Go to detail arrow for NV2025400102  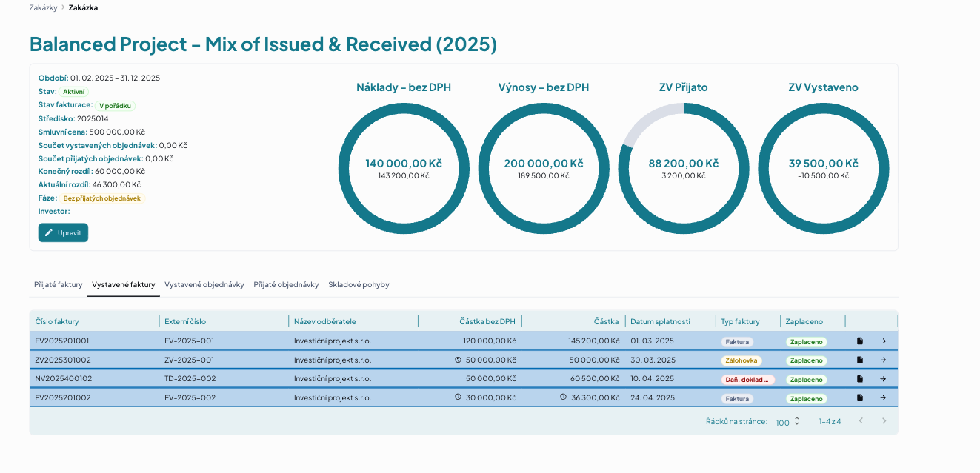click(883, 379)
